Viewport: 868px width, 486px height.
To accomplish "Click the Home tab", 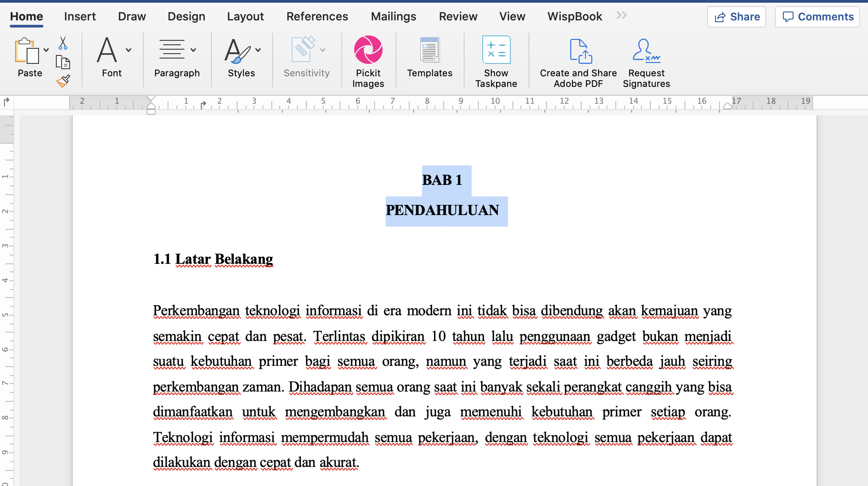I will tap(26, 16).
